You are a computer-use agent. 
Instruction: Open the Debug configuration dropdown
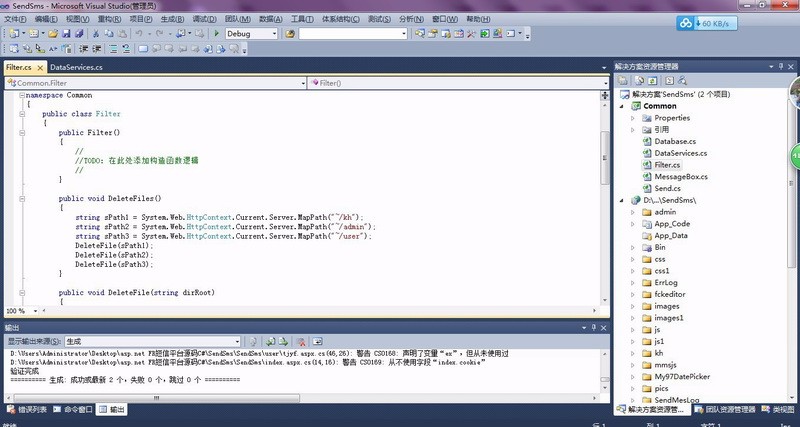(251, 34)
